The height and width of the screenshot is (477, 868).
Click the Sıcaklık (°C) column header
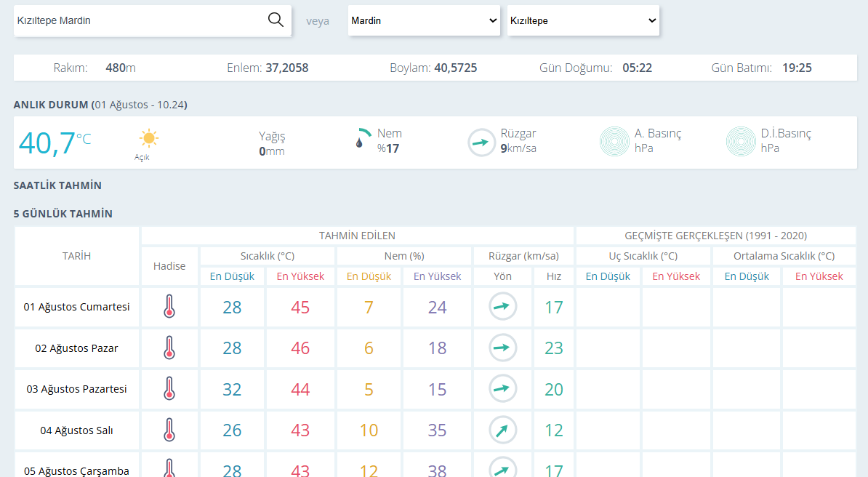(x=268, y=256)
